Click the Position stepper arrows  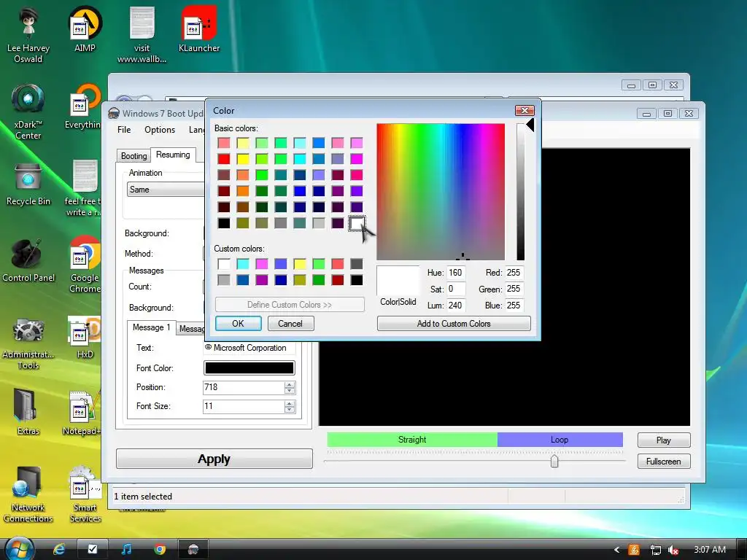point(290,387)
